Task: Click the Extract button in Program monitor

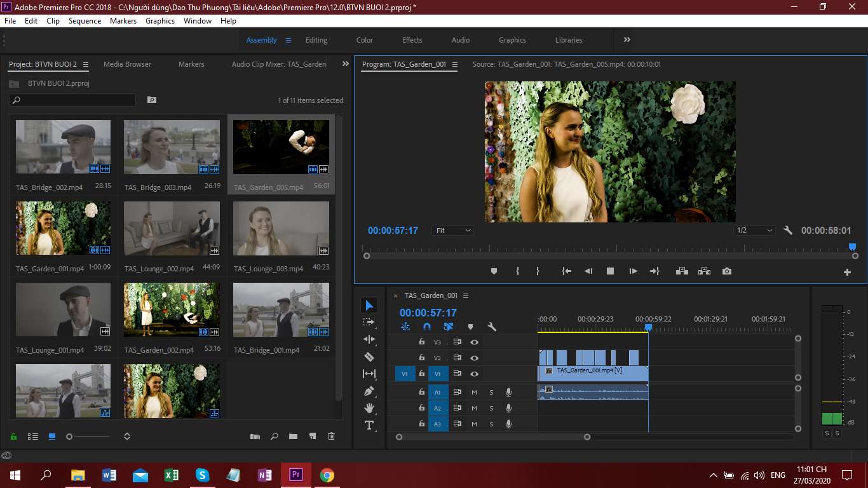Action: click(x=704, y=271)
